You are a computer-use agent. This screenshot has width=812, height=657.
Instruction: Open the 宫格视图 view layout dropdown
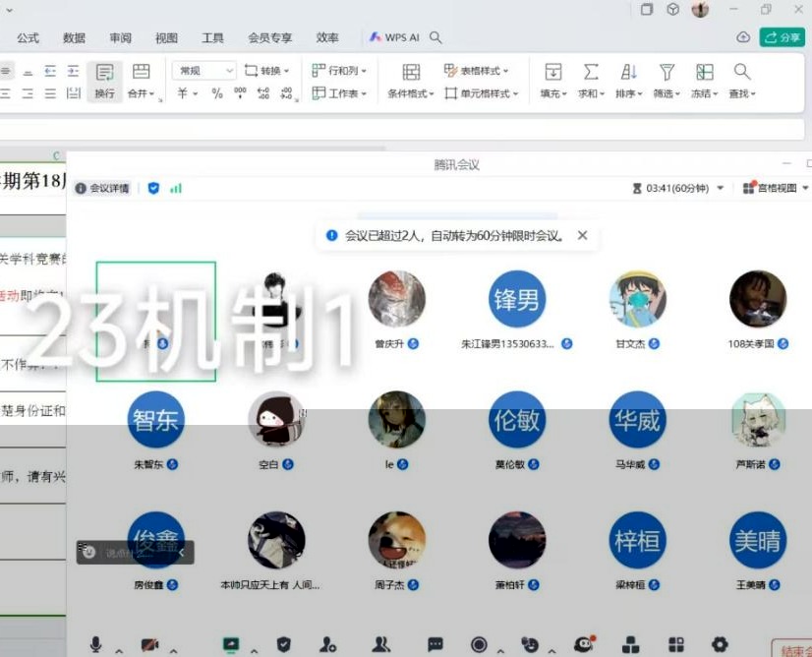(x=776, y=188)
